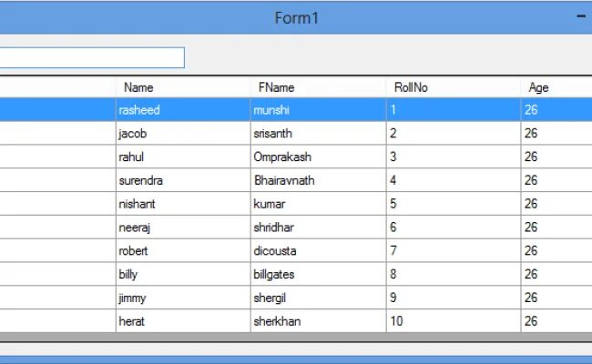Viewport: 592px width, 364px height.
Task: Select the cell containing rasheed
Action: pyautogui.click(x=182, y=109)
